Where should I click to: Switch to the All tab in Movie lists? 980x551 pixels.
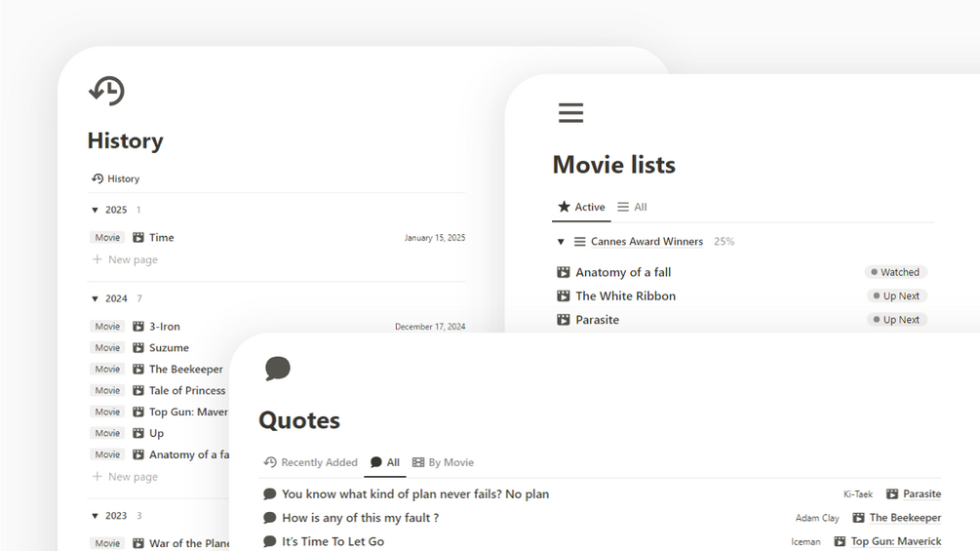(x=632, y=207)
